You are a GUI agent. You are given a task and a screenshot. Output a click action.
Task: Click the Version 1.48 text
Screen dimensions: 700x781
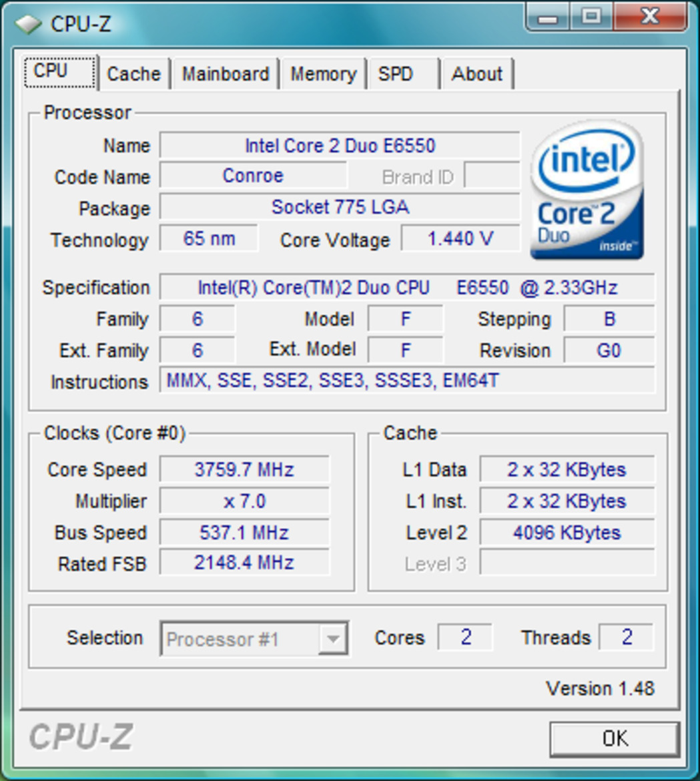point(600,688)
